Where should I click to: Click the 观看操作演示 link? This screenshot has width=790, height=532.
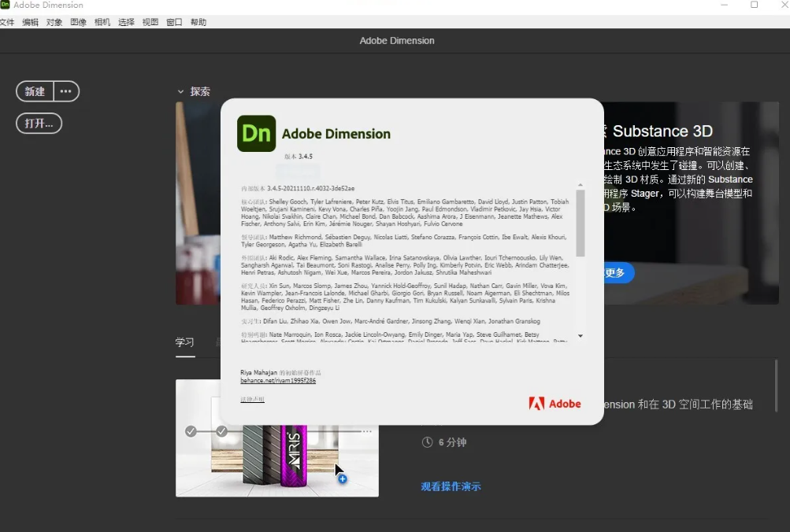point(451,487)
